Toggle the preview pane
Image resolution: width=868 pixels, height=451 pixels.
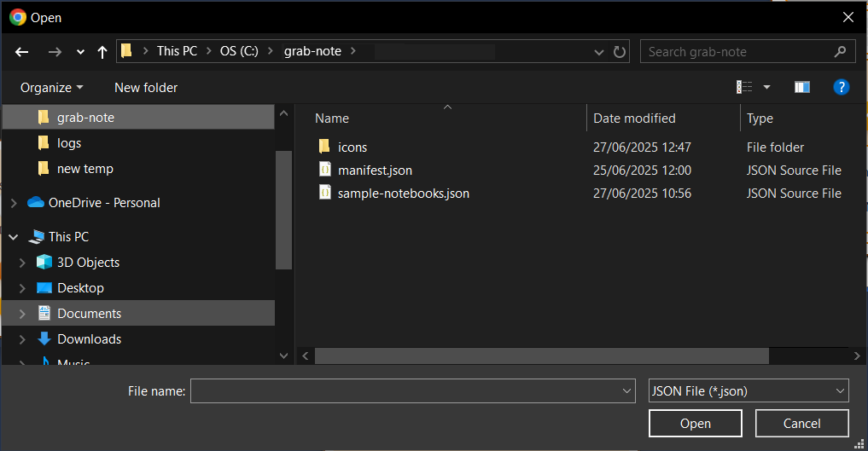point(802,87)
